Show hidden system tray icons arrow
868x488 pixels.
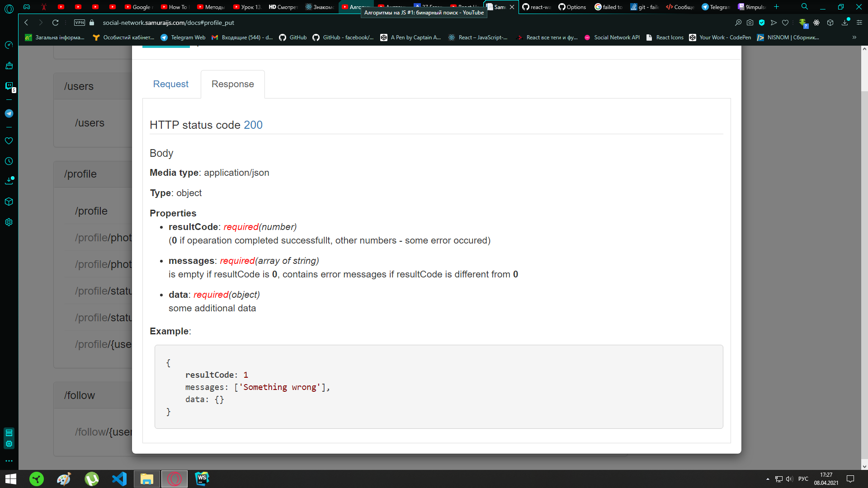pos(768,479)
